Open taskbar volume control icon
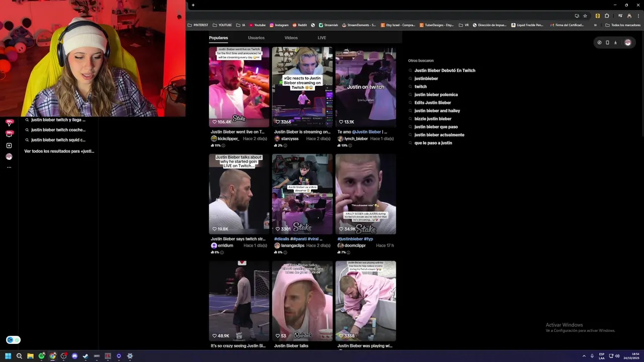 point(617,356)
